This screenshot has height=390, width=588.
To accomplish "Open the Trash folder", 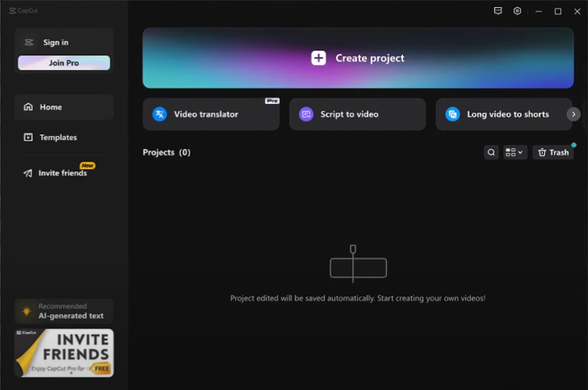I will 553,153.
